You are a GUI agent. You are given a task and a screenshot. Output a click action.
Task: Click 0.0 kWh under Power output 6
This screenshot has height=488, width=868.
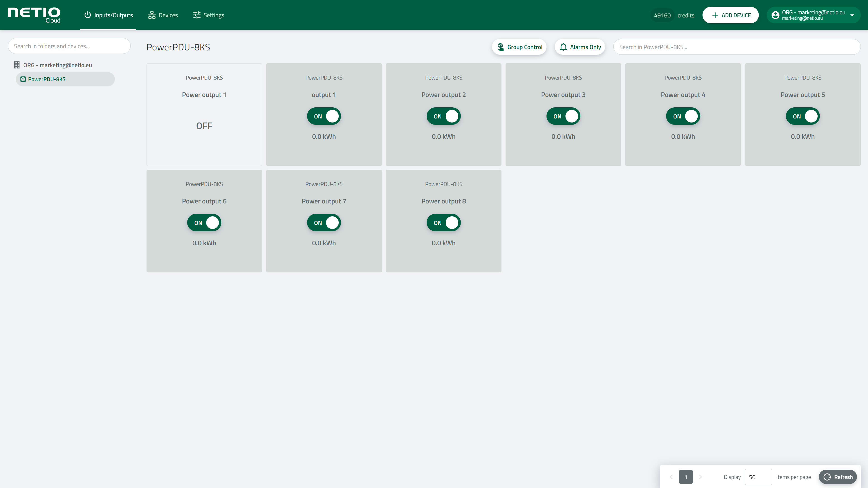coord(204,243)
